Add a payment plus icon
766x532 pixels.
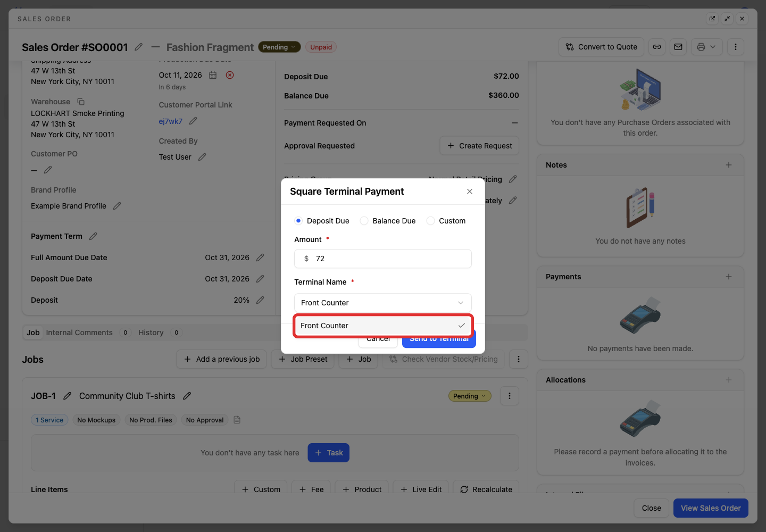coord(729,277)
